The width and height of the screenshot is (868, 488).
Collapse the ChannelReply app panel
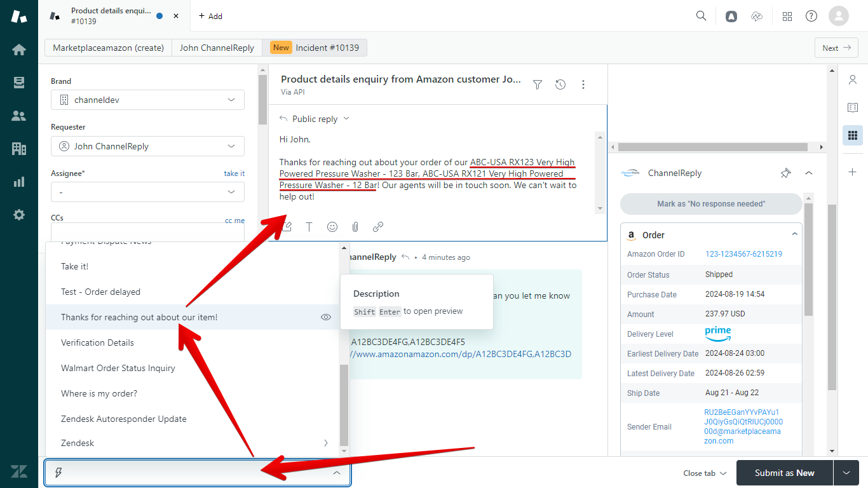[x=809, y=173]
